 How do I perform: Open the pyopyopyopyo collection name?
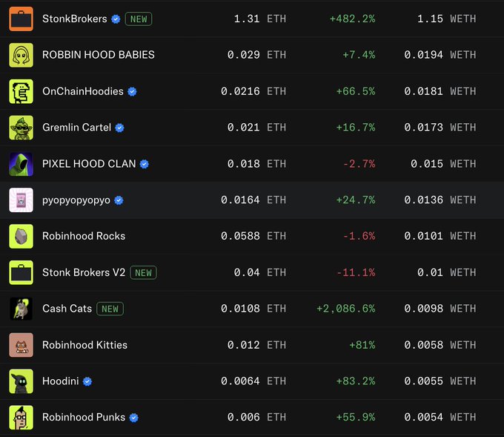(x=76, y=200)
